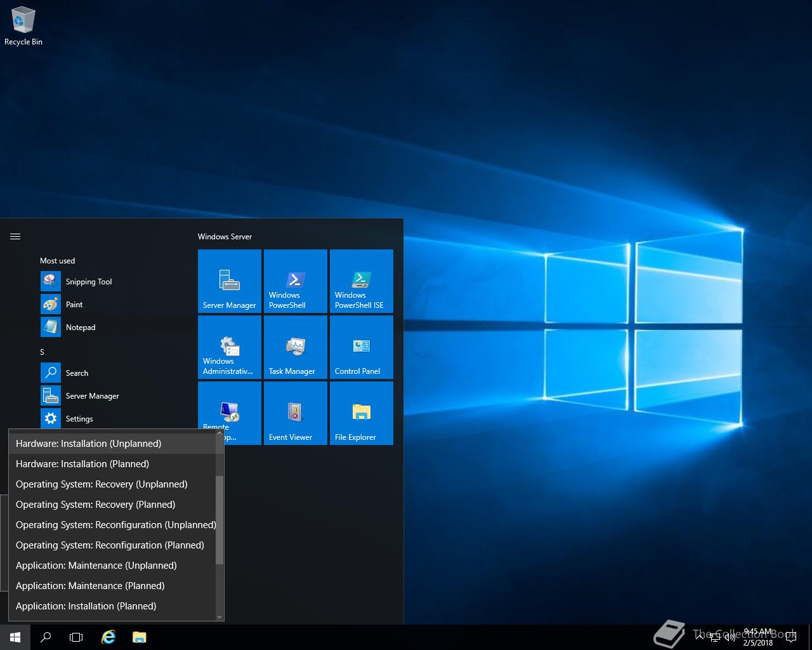
Task: Open Snipping Tool from Most used
Action: point(88,282)
